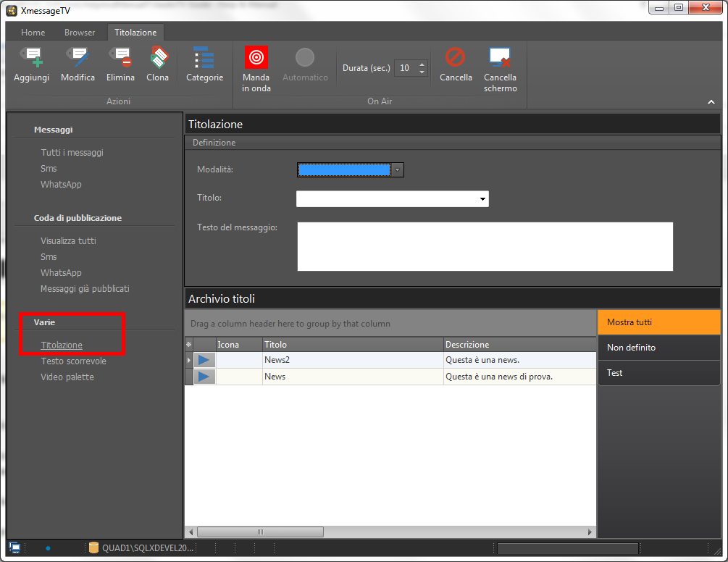Decrease the Durata seconds value
This screenshot has width=728, height=562.
(422, 72)
